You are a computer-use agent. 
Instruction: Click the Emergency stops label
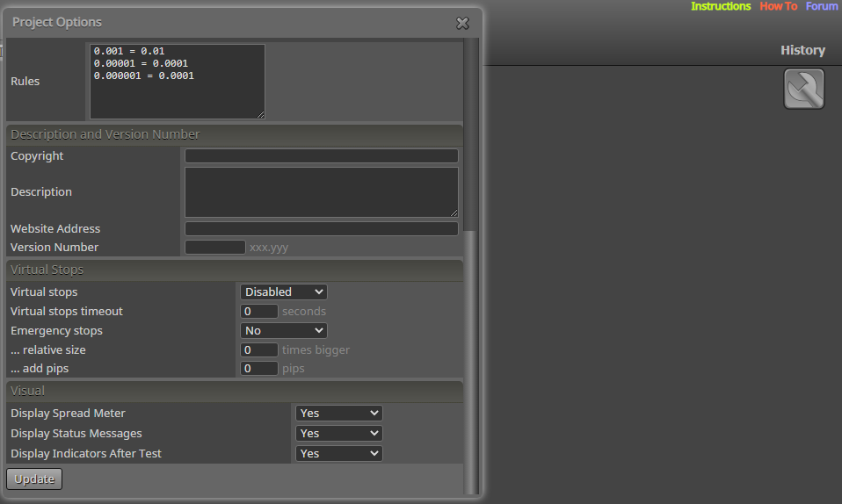(56, 331)
